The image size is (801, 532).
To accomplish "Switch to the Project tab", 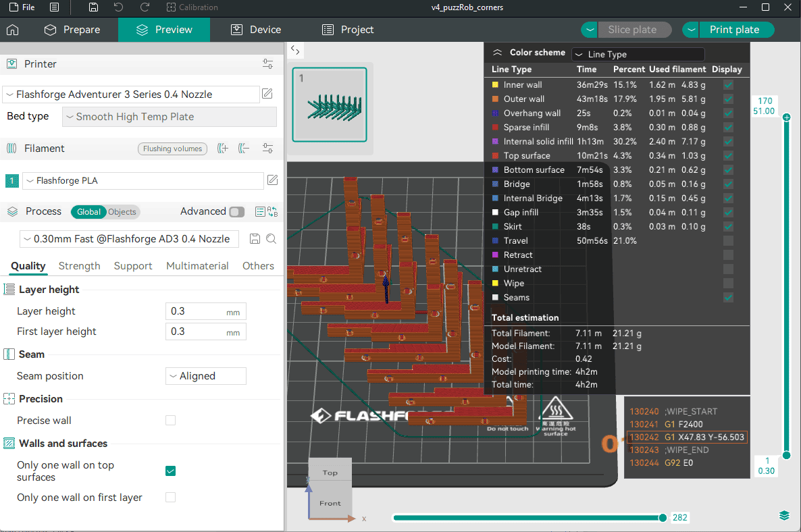I will [x=348, y=30].
